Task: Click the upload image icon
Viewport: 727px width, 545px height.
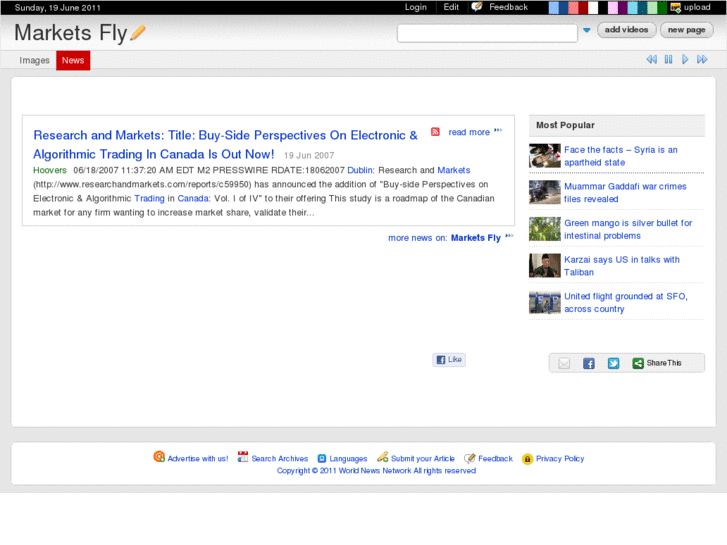Action: point(676,7)
